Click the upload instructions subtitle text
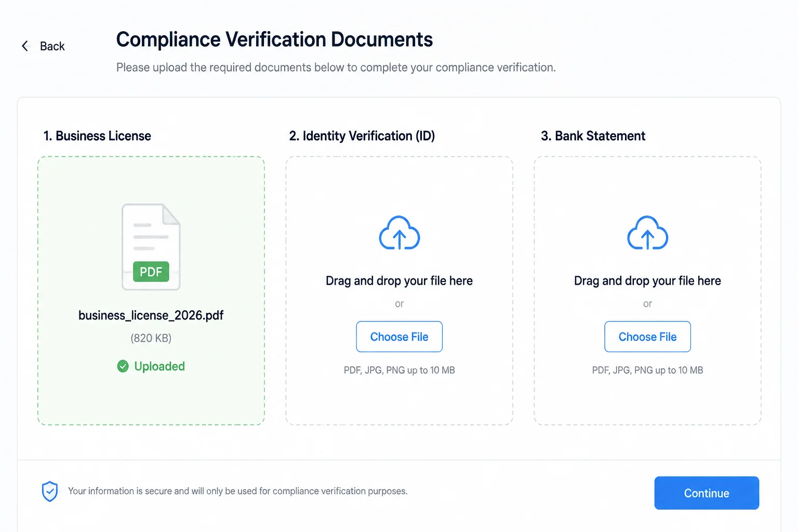Viewport: 798px width, 532px height. (336, 68)
